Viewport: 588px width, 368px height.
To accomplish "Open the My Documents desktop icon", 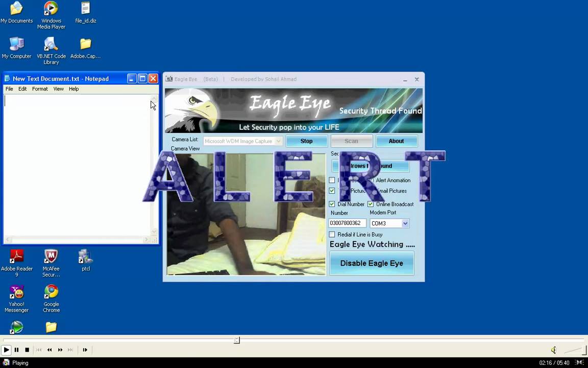I will pos(16,12).
